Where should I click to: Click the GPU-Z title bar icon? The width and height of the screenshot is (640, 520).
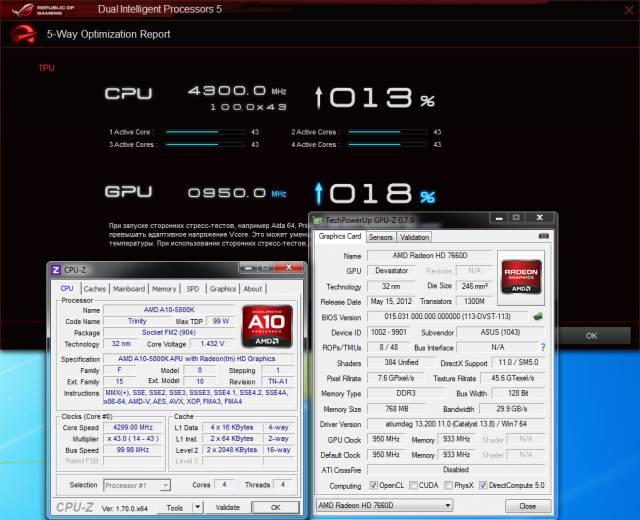pyautogui.click(x=318, y=220)
